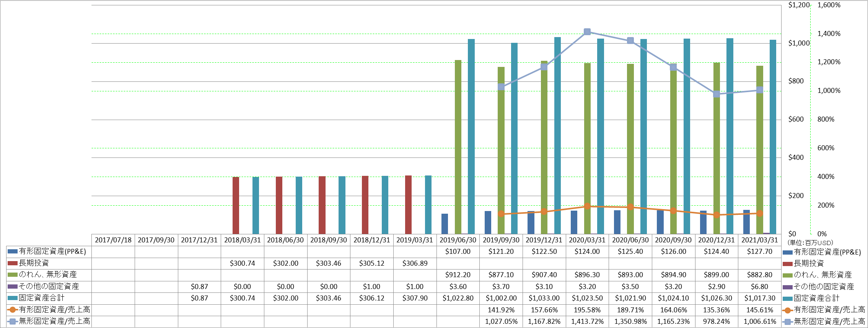The width and height of the screenshot is (868, 328).
Task: Click the $307.90 total fixed assets cell
Action: click(415, 298)
